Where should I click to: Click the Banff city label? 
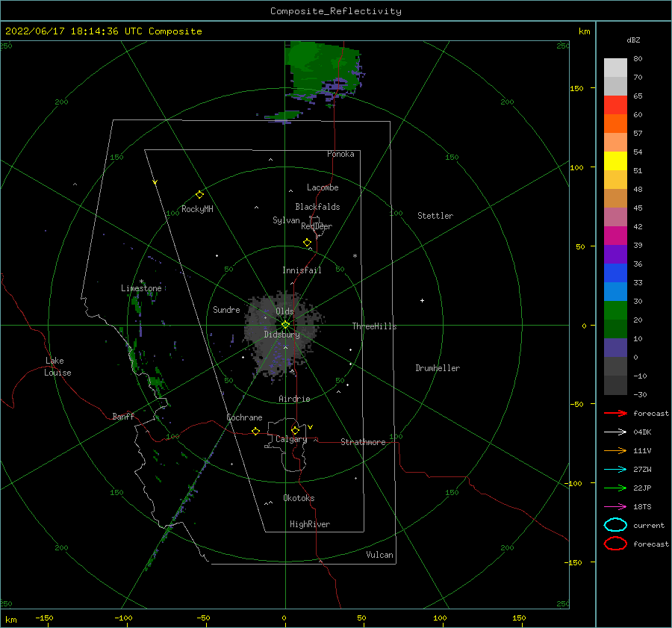123,416
